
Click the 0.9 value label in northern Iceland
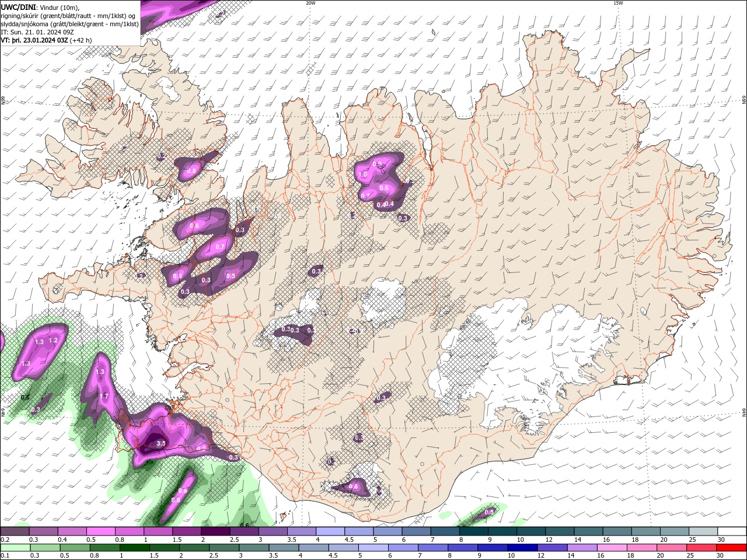click(377, 164)
